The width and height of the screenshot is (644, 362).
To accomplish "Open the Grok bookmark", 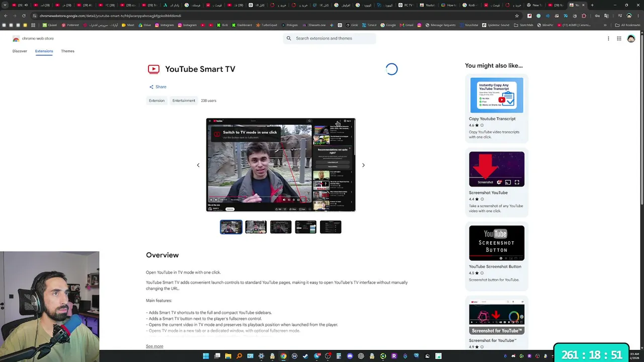I will 352,25.
